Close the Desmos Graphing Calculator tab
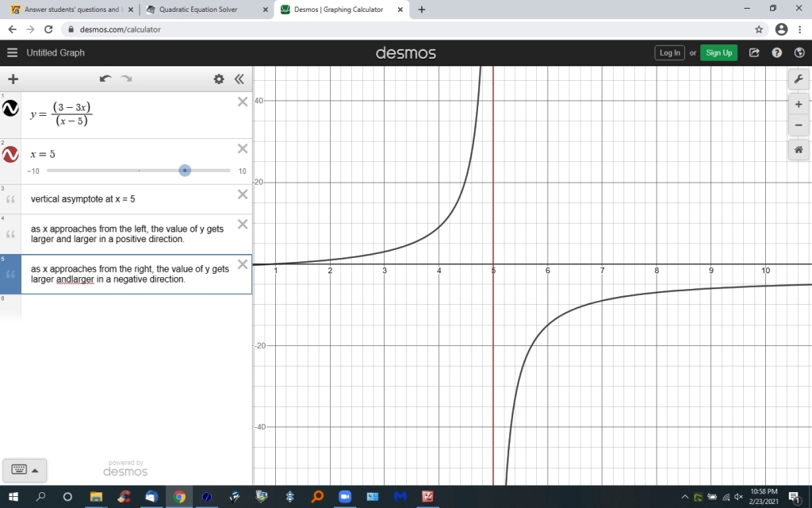The width and height of the screenshot is (812, 508). [400, 10]
